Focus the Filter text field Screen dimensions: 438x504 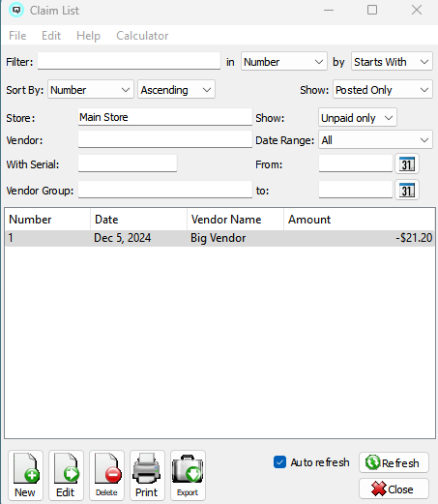pos(129,61)
